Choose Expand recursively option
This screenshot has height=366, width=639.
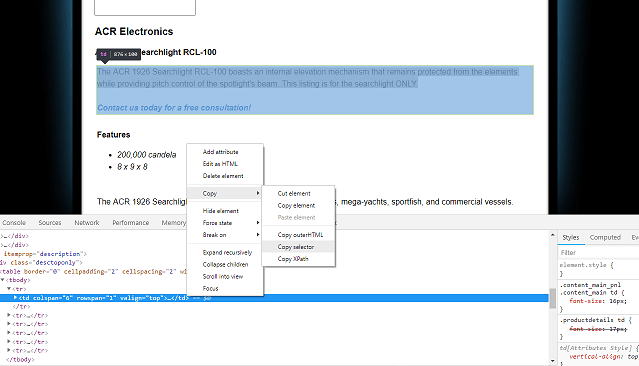coord(227,253)
